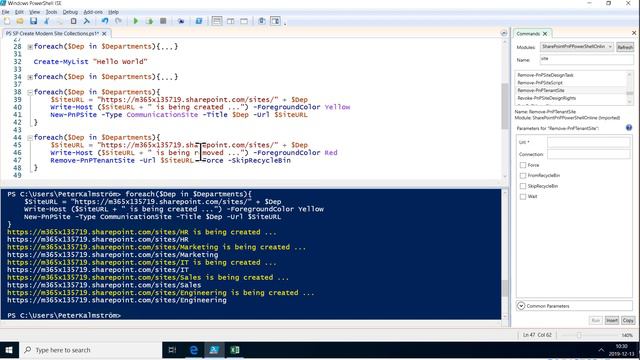Screen dimensions: 640x360
Task: Select Remove-PnPSiteDesignTask in command list
Action: 545,75
